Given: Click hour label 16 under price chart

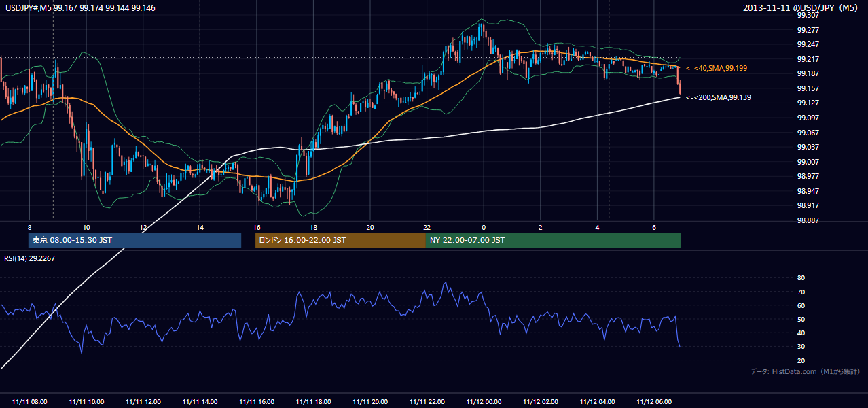Looking at the screenshot, I should (x=256, y=227).
